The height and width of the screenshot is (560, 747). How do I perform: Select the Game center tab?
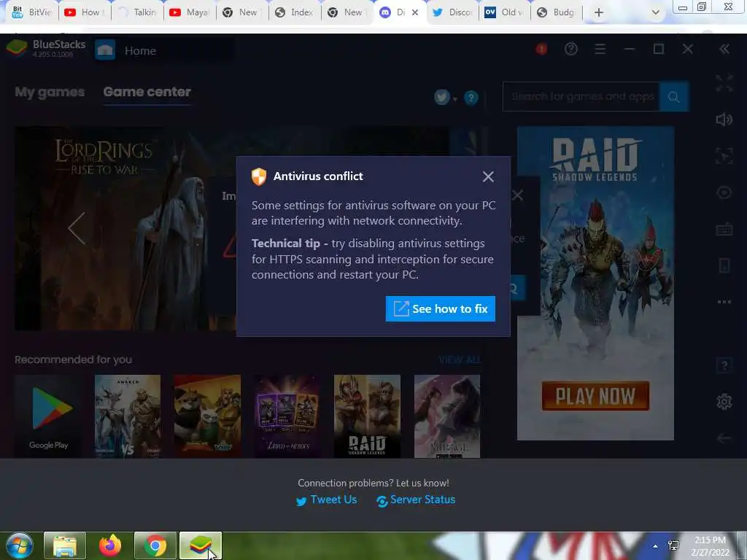[147, 92]
